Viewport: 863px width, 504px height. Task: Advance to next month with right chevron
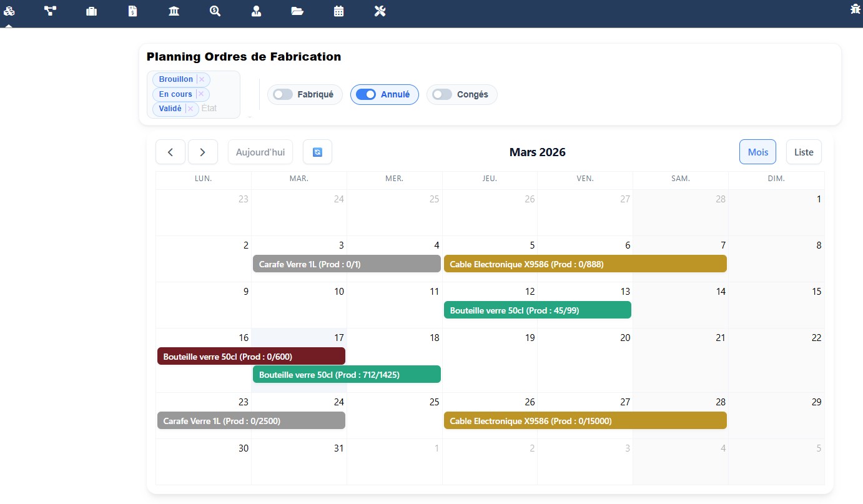202,152
